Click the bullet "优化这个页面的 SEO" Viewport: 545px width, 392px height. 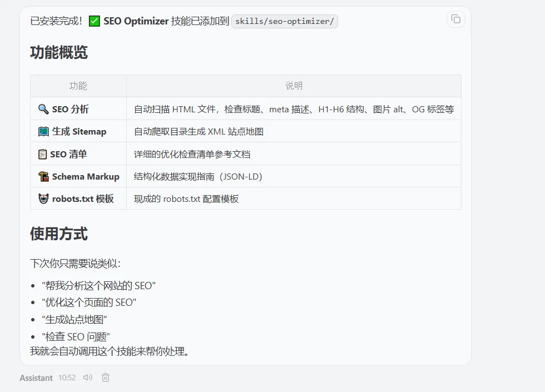(x=88, y=302)
